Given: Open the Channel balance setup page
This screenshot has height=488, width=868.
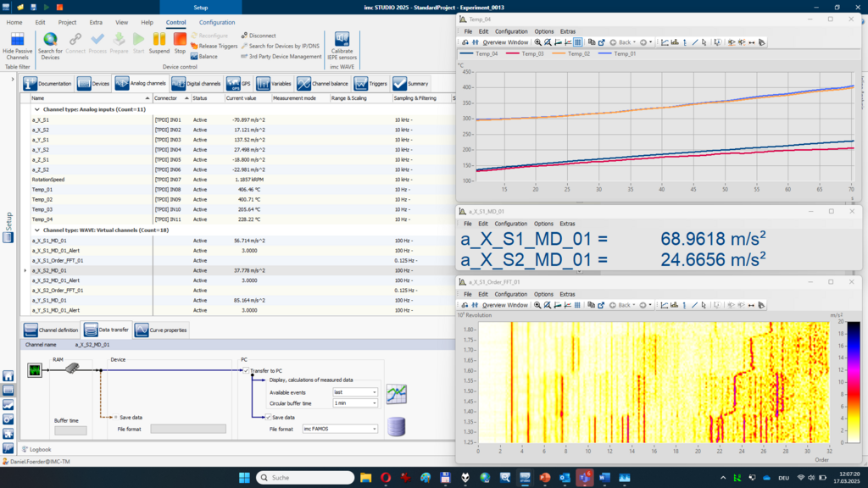Looking at the screenshot, I should pyautogui.click(x=322, y=84).
